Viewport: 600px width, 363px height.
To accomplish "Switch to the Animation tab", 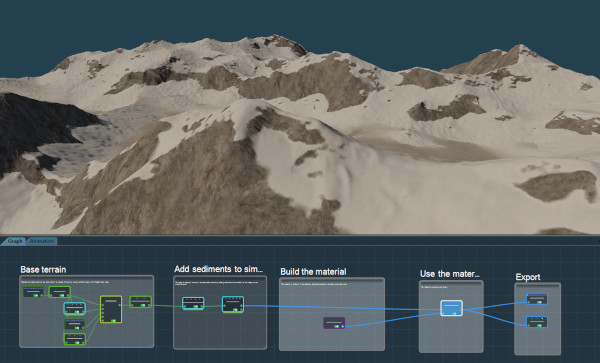I will click(42, 241).
